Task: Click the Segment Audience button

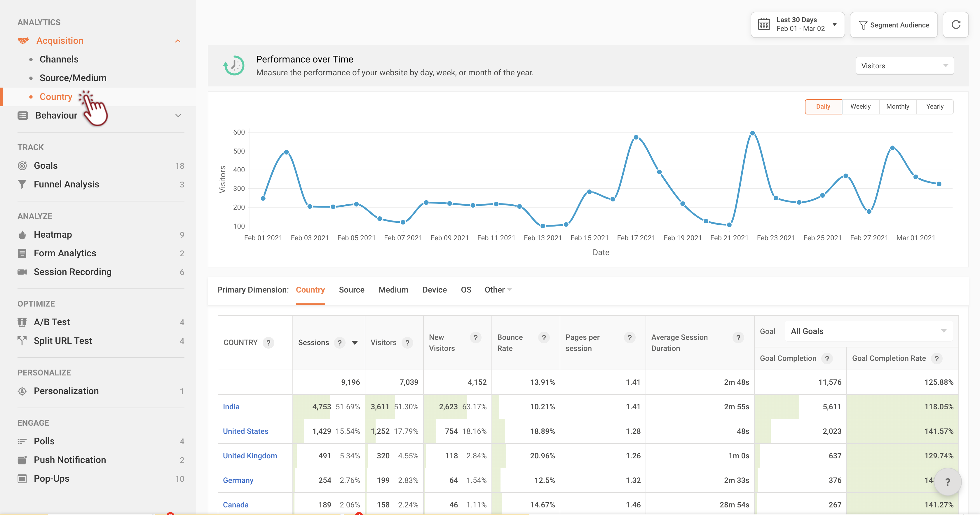Action: 893,25
